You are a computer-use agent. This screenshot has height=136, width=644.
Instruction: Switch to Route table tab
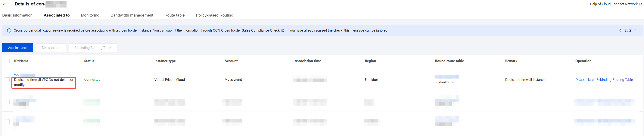[x=175, y=15]
